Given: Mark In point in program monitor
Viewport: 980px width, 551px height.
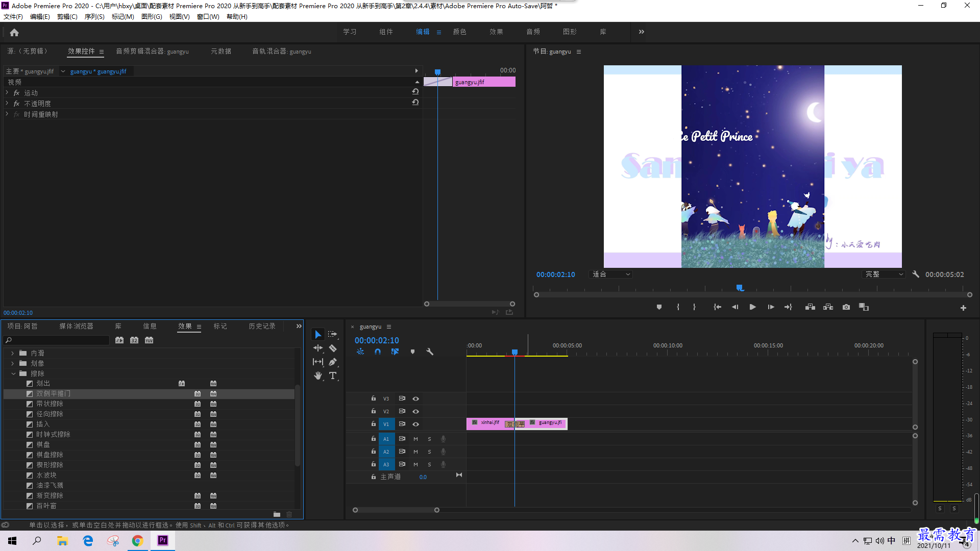Looking at the screenshot, I should (x=678, y=307).
